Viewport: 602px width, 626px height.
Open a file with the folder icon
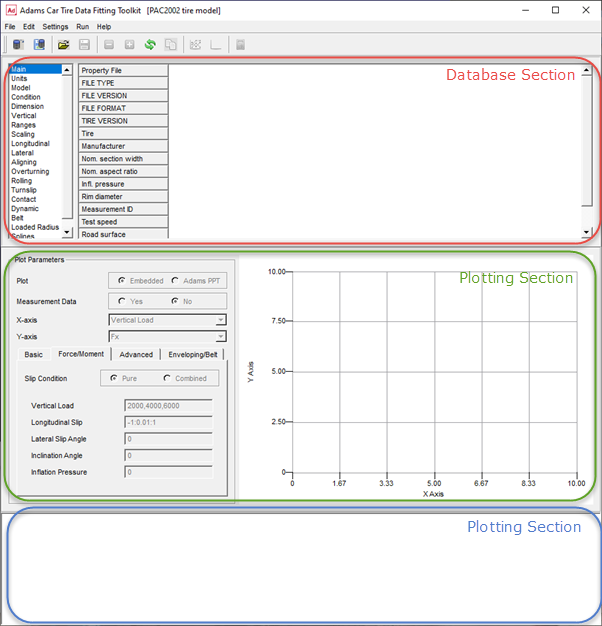pyautogui.click(x=63, y=45)
